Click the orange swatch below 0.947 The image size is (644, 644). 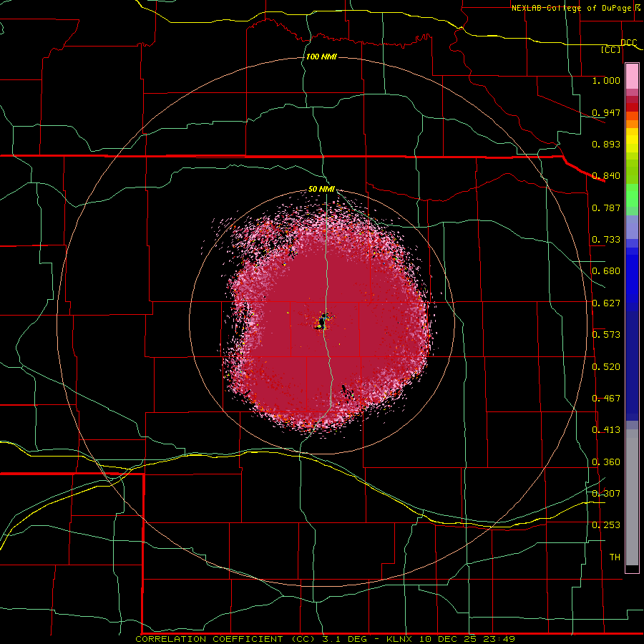click(x=632, y=124)
